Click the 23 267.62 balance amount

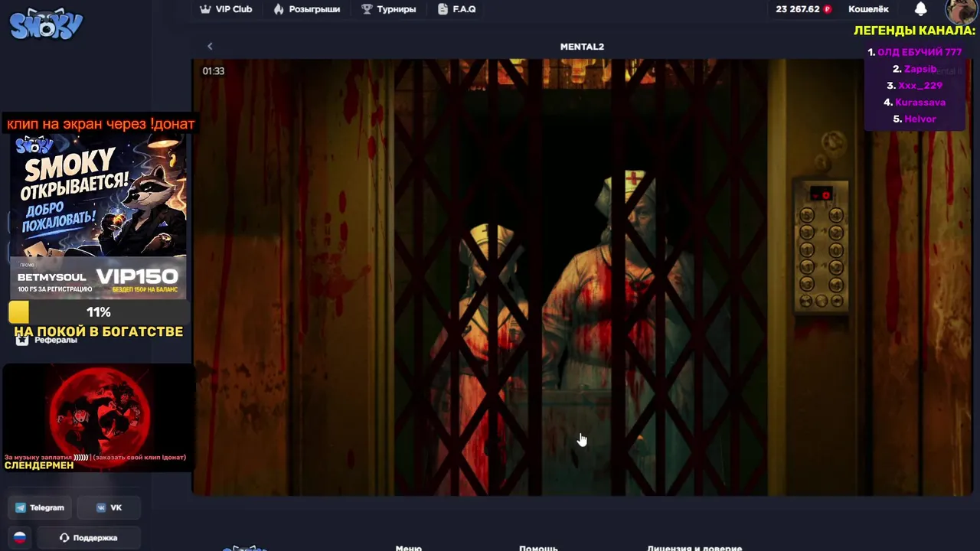797,9
